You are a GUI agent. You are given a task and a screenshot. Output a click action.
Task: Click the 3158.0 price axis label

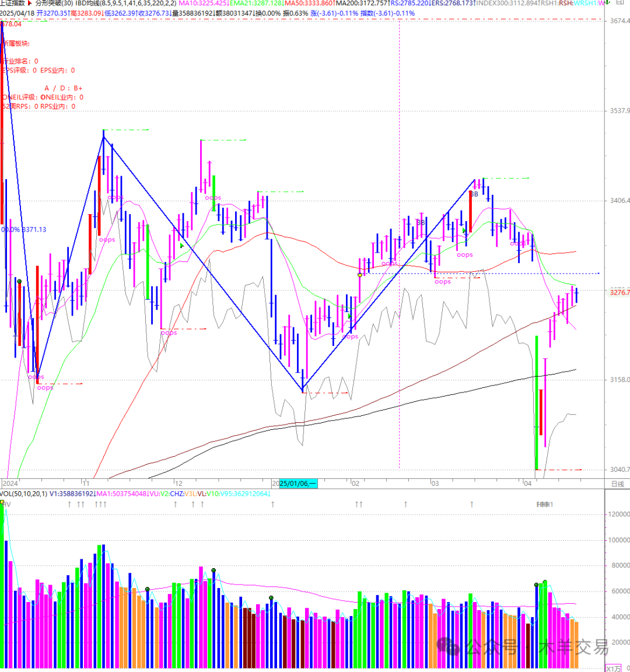tap(619, 380)
